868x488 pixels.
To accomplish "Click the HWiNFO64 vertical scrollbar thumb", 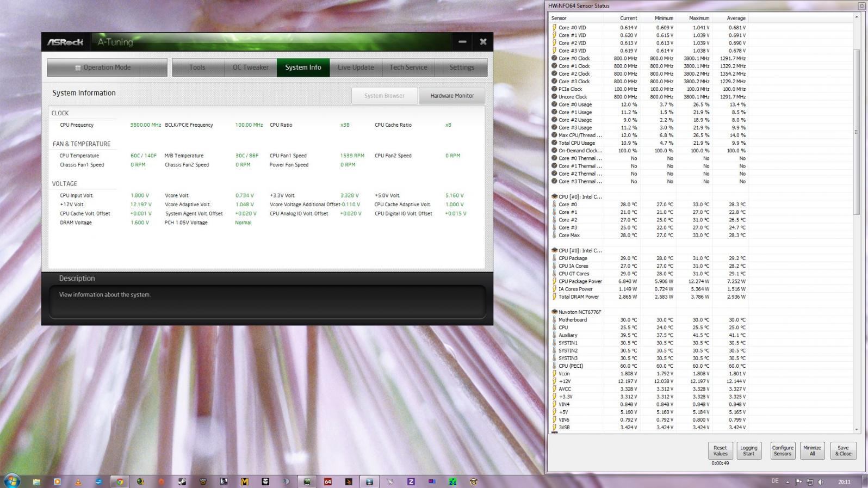I will pyautogui.click(x=857, y=132).
